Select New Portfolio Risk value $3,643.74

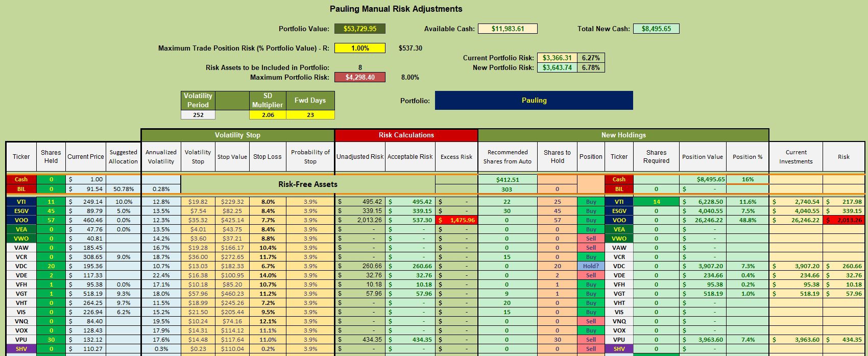557,67
